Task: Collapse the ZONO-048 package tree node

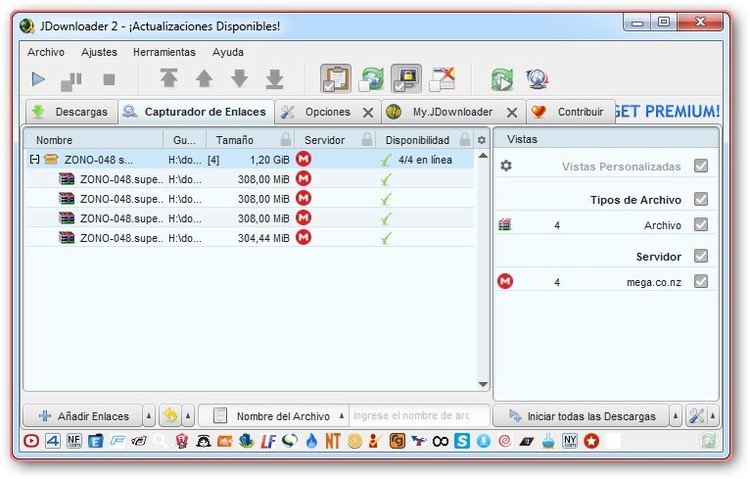Action: 35,159
